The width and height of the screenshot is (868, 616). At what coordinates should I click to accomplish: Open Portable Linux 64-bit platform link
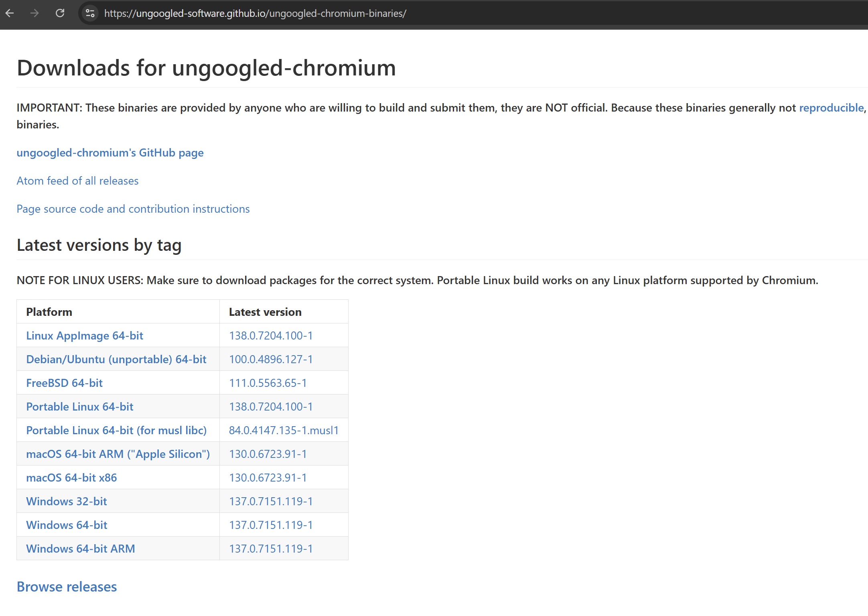click(80, 407)
